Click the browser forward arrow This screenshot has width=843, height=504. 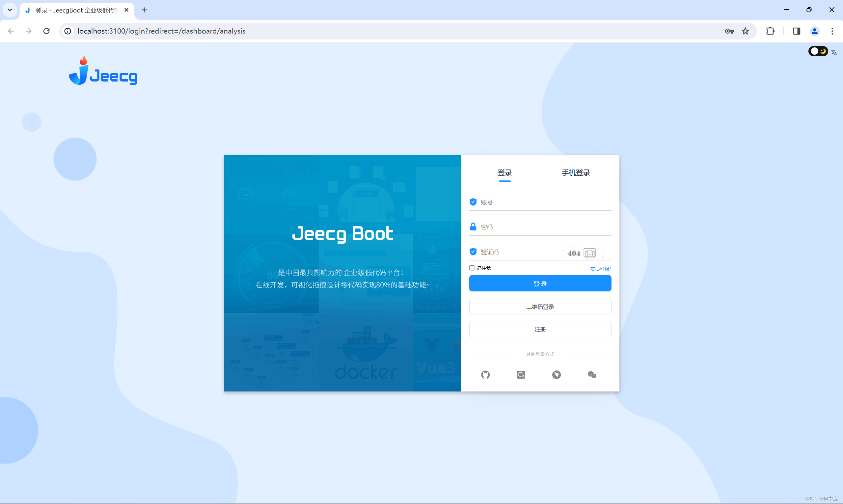[x=29, y=31]
